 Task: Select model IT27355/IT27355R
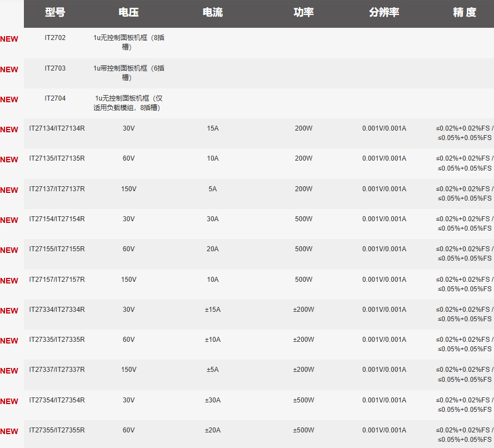coord(57,430)
